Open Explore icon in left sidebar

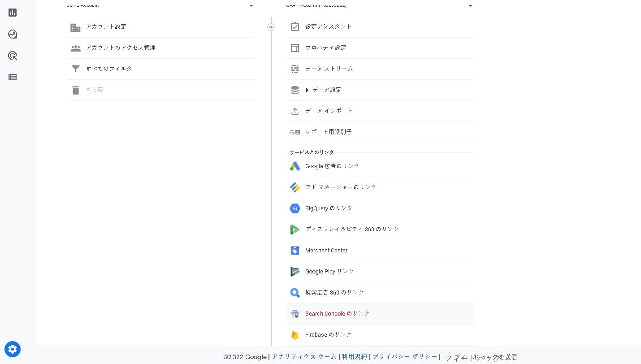click(13, 35)
